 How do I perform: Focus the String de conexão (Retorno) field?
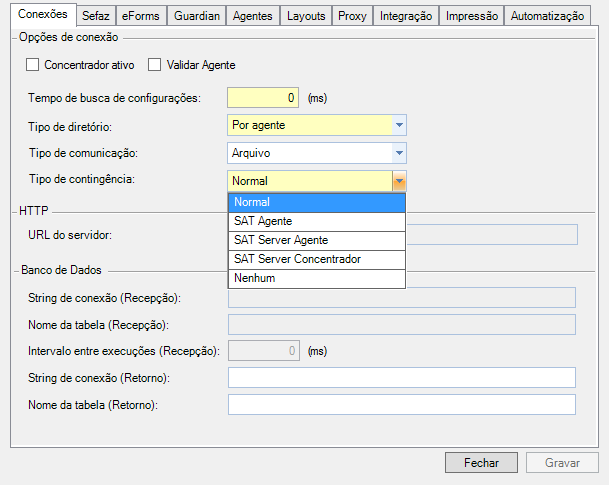pos(402,377)
